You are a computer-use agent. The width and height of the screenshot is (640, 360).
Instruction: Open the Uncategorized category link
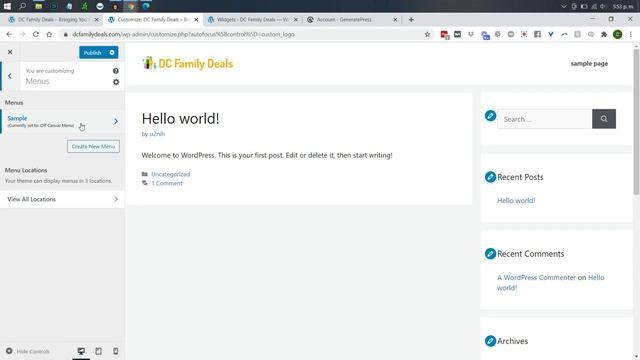tap(171, 174)
